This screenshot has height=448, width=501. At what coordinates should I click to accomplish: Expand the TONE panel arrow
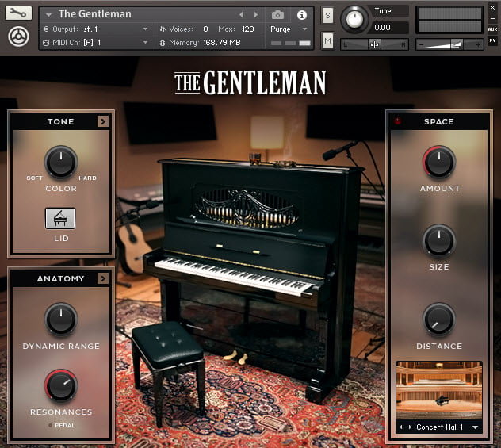pos(103,121)
